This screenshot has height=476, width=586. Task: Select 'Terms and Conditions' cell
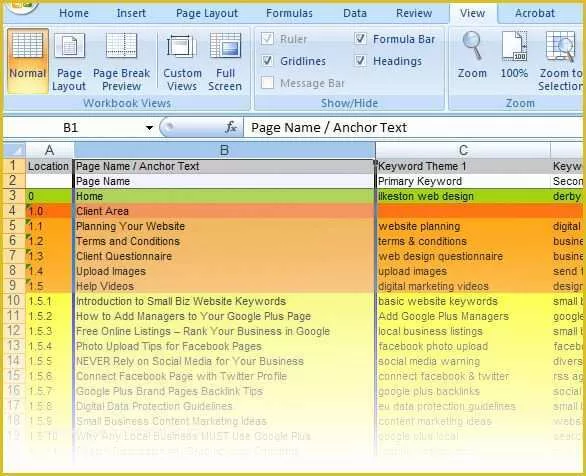coord(224,241)
